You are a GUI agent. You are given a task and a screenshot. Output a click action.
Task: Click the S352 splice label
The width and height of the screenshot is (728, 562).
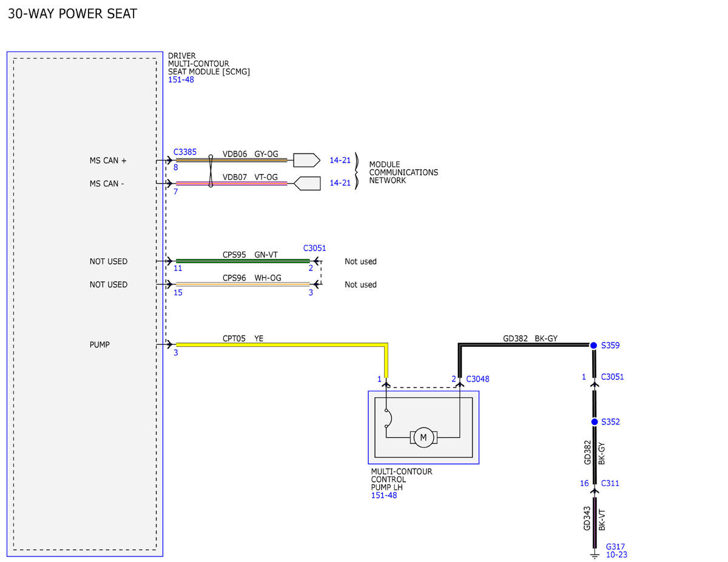(610, 421)
